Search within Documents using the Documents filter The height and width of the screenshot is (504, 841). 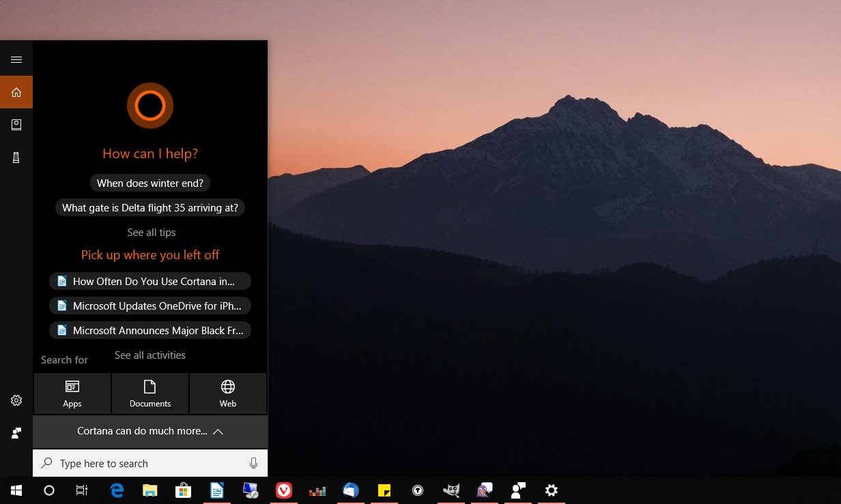[149, 394]
